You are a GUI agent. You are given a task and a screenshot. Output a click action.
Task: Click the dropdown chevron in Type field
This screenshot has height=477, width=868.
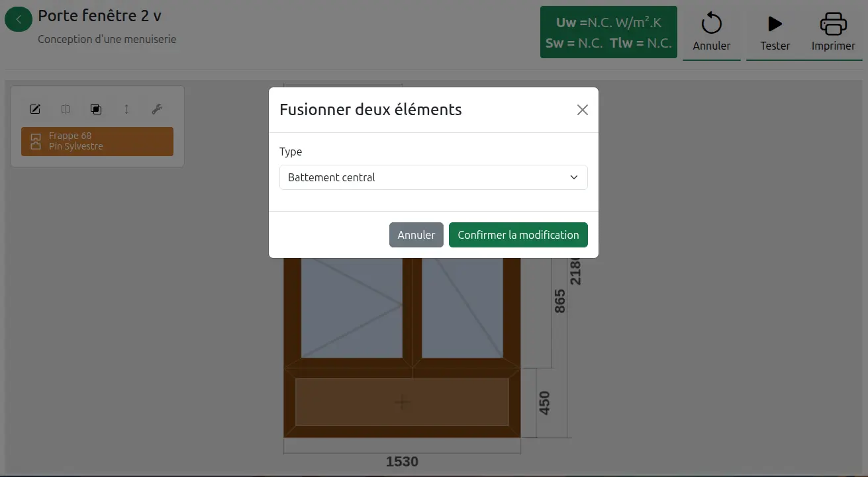pos(574,177)
